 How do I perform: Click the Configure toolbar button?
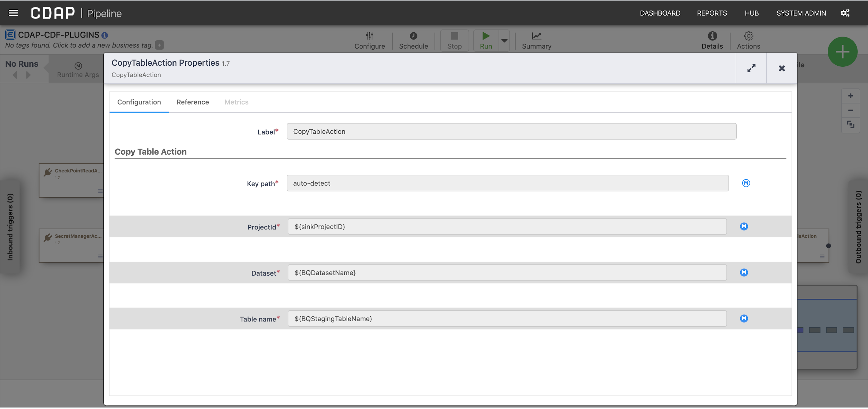point(369,40)
